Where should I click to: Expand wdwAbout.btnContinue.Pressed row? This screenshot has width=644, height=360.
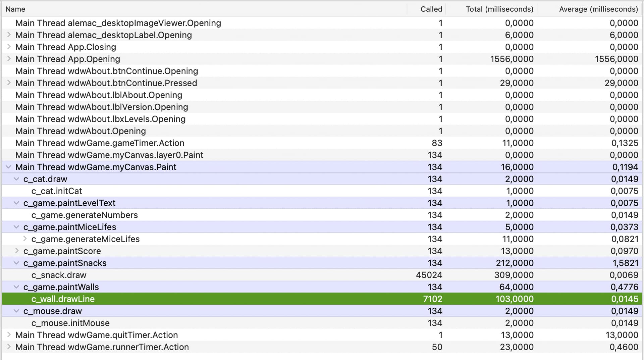(x=9, y=83)
